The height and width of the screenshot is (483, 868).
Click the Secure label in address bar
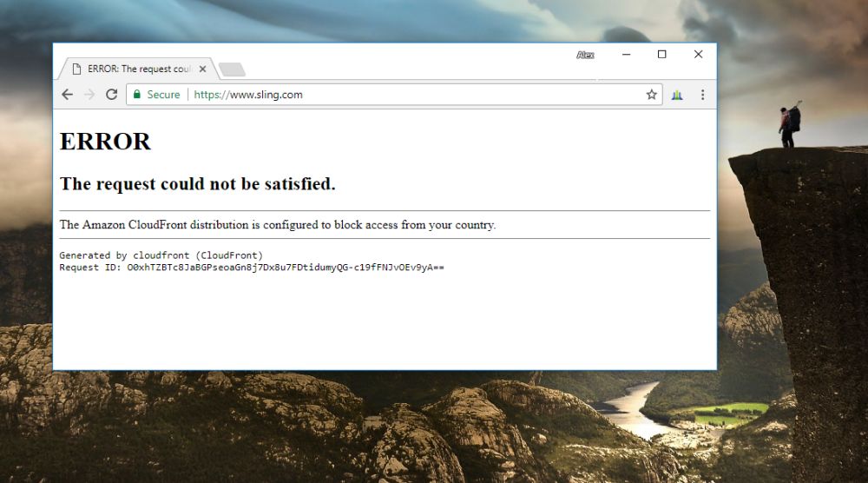click(163, 95)
